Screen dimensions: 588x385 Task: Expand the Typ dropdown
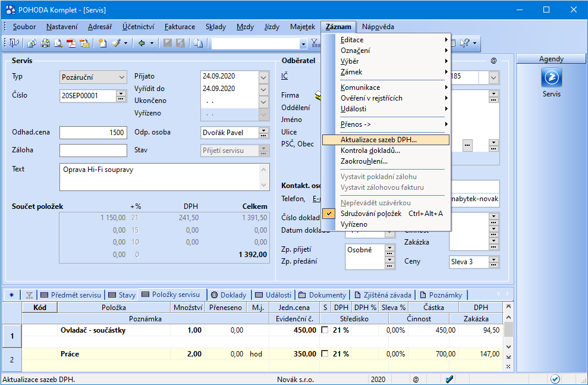pyautogui.click(x=121, y=77)
